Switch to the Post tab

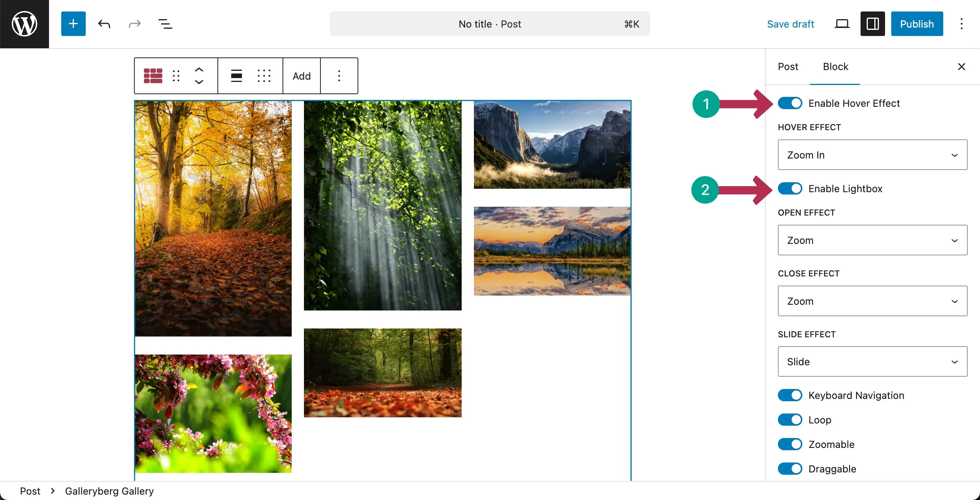click(788, 66)
